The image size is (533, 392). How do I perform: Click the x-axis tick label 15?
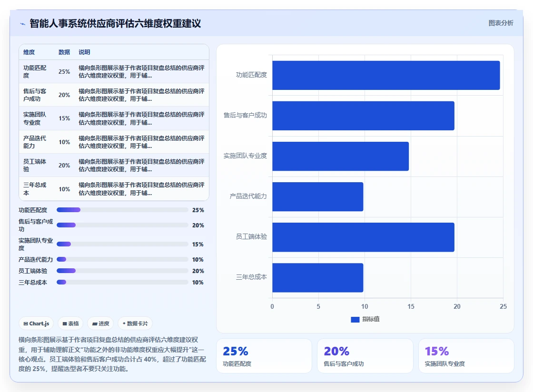click(x=411, y=306)
